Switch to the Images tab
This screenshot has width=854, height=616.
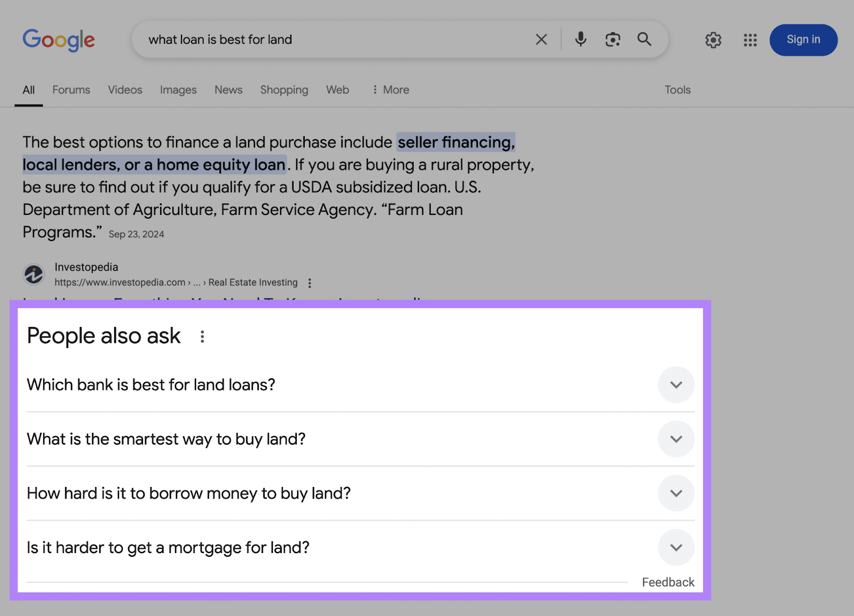[x=178, y=90]
